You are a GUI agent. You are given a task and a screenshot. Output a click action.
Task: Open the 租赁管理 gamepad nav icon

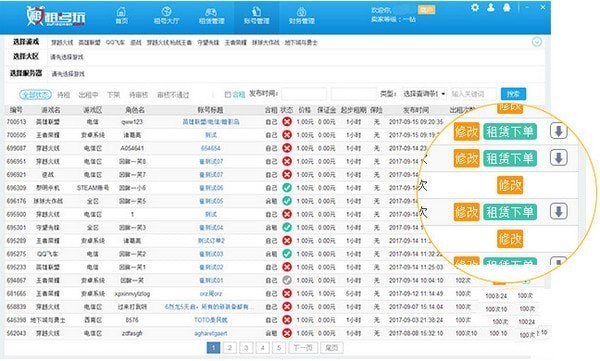[x=211, y=16]
